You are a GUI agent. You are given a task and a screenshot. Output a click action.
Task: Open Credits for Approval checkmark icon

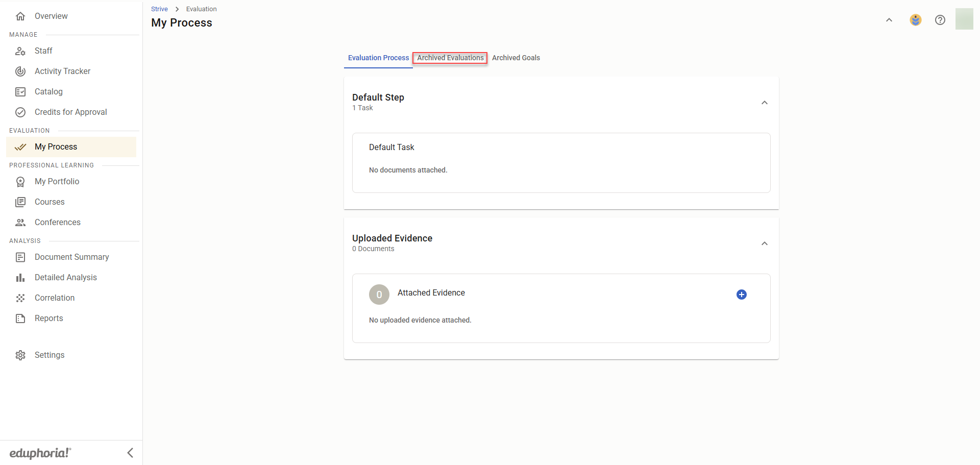(20, 112)
